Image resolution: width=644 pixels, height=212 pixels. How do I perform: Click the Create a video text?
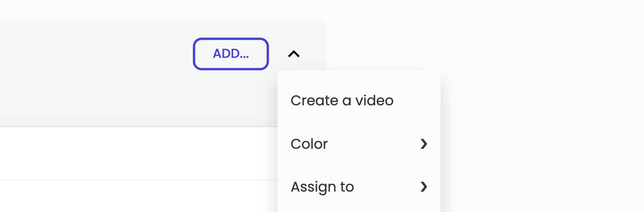click(x=342, y=100)
